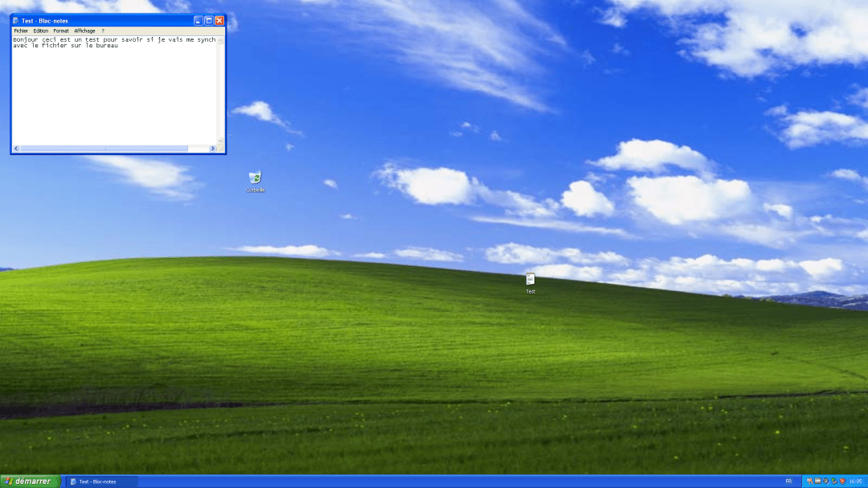Open the FR language bar selector
868x488 pixels.
tap(788, 481)
